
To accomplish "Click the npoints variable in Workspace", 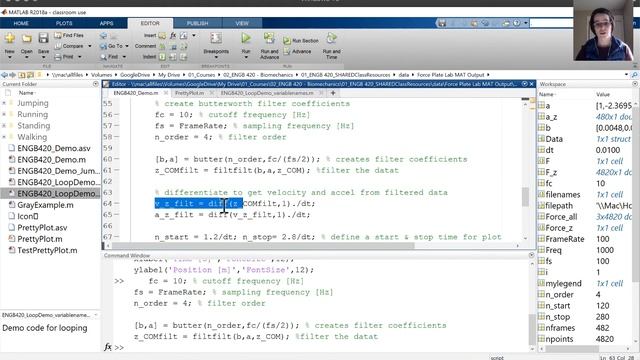I will [559, 339].
